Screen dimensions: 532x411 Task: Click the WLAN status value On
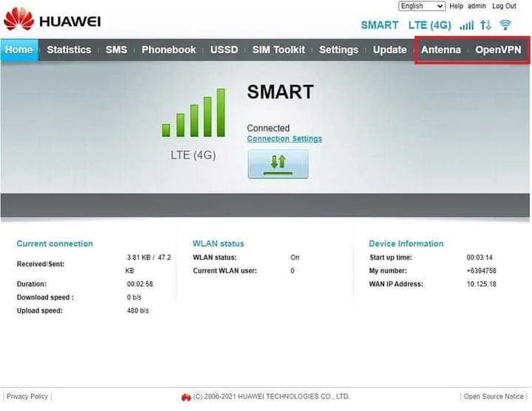[x=295, y=257]
